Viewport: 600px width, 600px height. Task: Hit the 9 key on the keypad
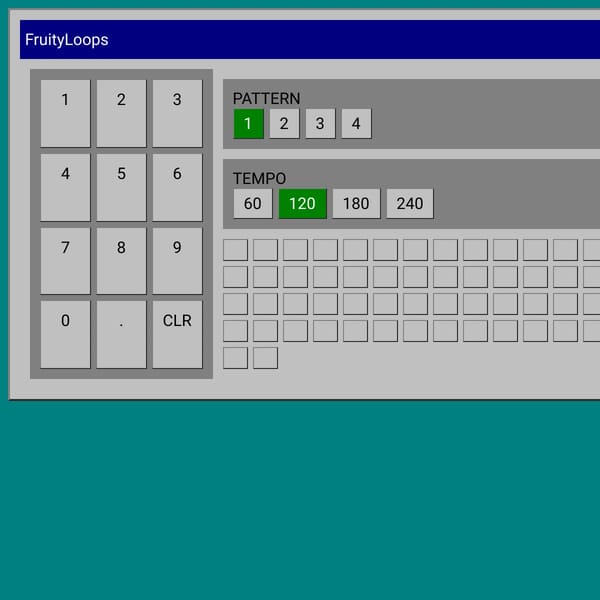(177, 261)
